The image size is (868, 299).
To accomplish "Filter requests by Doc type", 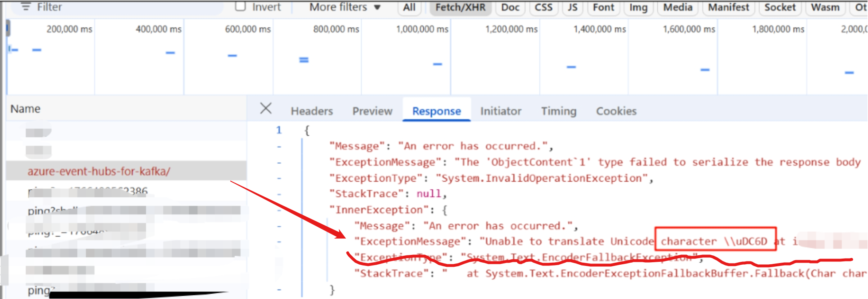I will (510, 7).
